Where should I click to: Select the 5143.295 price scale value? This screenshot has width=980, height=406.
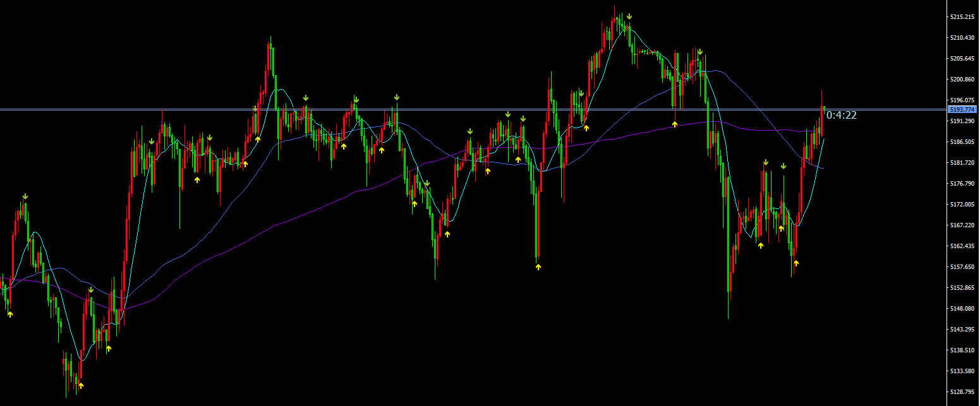pyautogui.click(x=962, y=330)
